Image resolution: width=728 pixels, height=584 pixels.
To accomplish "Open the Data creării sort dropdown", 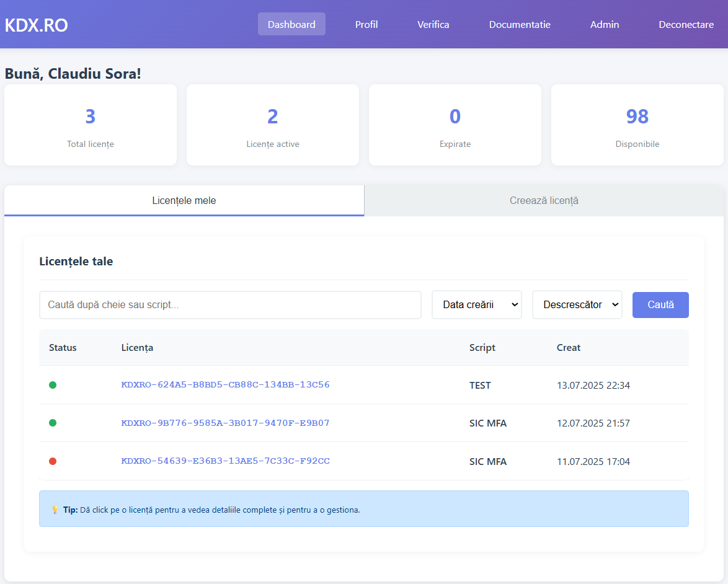I will pos(476,304).
